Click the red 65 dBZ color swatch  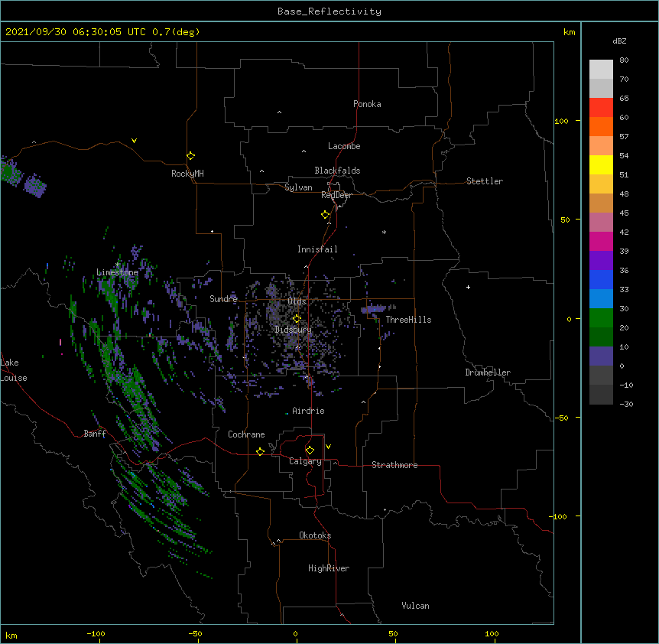601,108
